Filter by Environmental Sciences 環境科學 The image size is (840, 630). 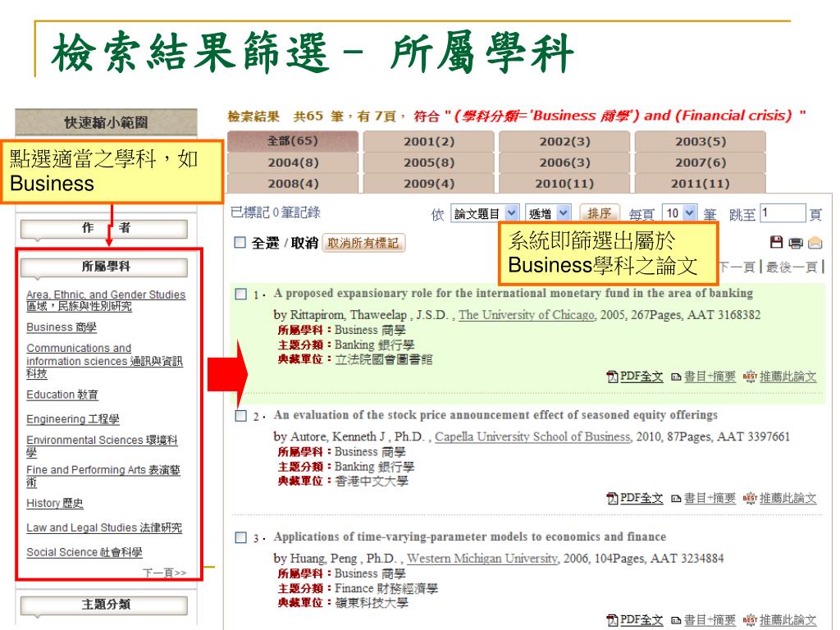(x=102, y=445)
